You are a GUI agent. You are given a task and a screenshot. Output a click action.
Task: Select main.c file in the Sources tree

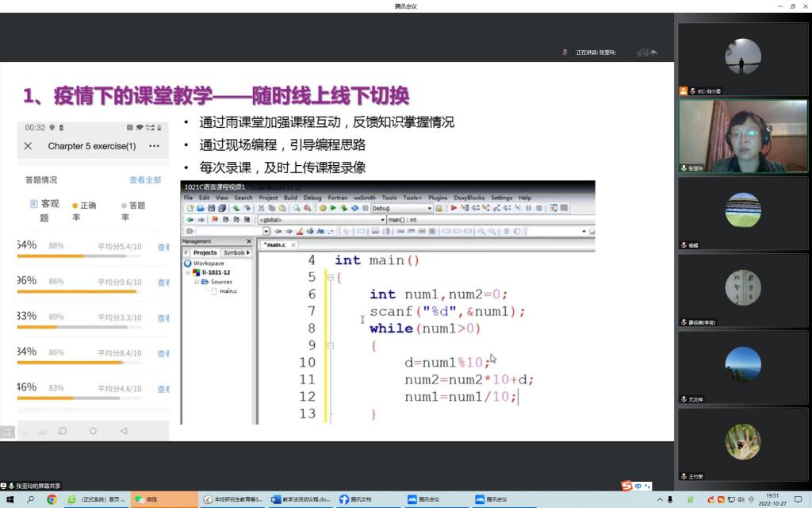tap(228, 291)
